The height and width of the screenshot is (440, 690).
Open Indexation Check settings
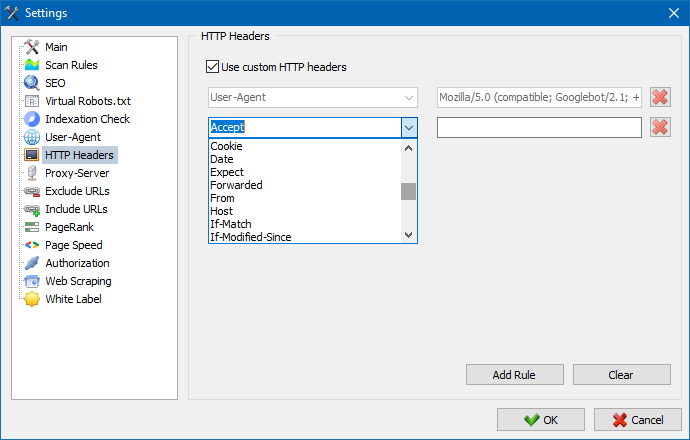click(87, 119)
